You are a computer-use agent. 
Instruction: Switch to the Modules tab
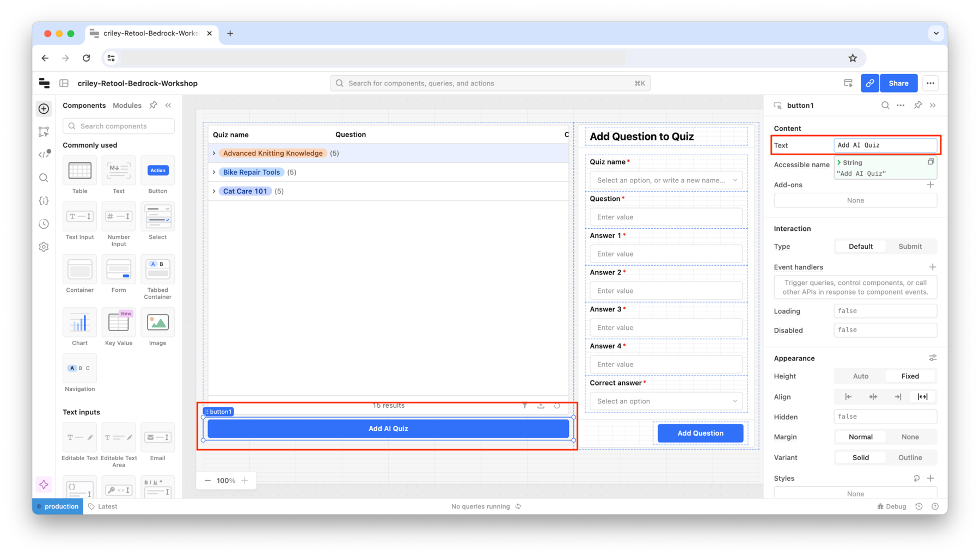[x=127, y=106]
